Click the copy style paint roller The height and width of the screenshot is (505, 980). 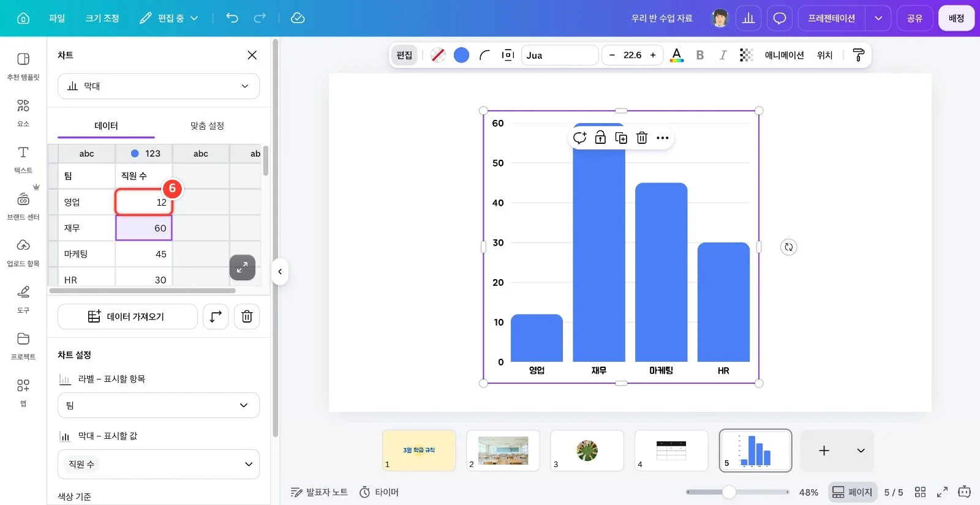click(858, 55)
